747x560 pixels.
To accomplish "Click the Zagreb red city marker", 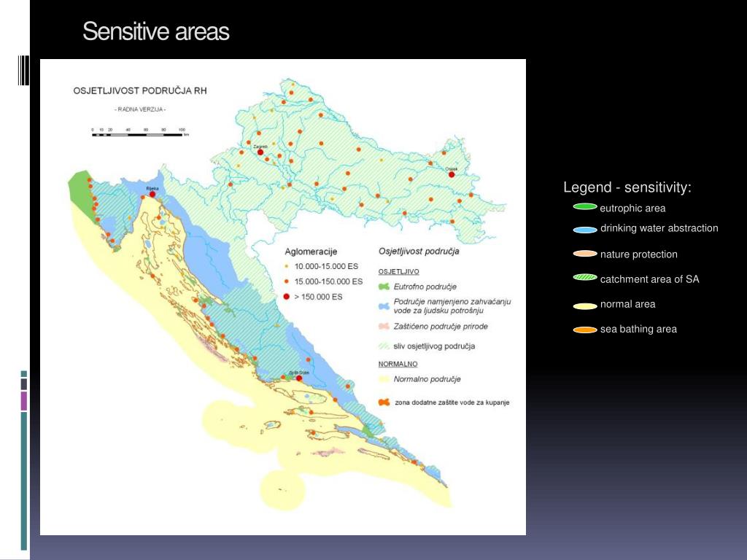I will point(260,152).
